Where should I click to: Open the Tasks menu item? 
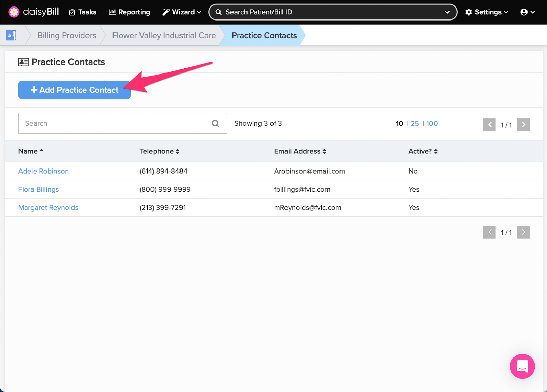(x=83, y=12)
